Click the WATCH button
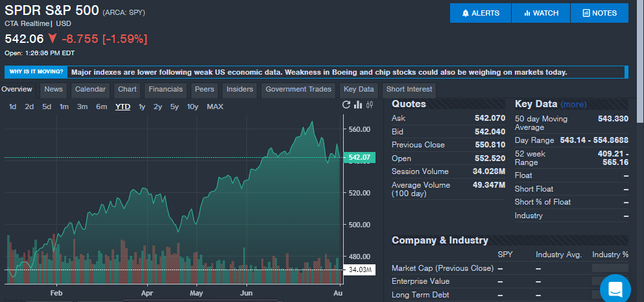 point(541,13)
